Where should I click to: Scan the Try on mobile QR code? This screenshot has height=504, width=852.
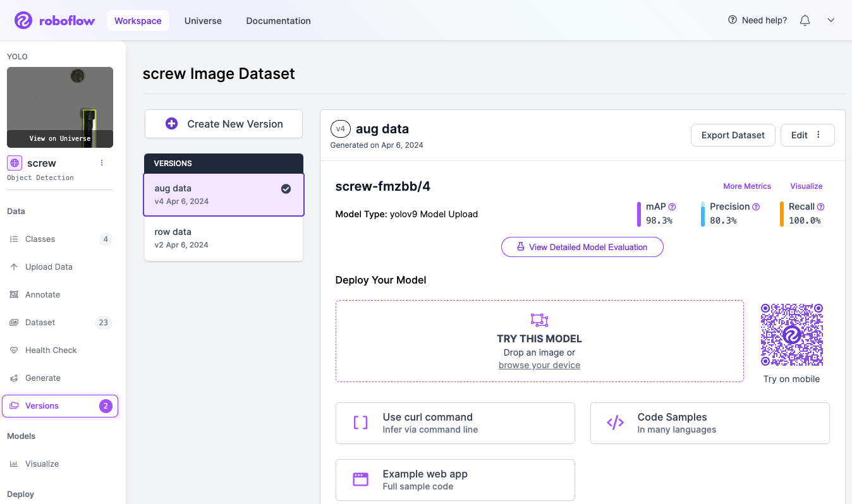791,335
